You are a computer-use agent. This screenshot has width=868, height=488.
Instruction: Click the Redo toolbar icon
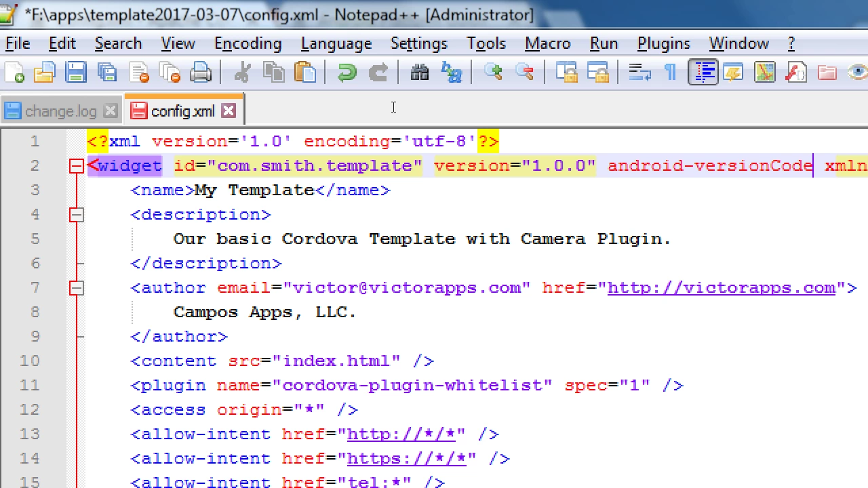tap(378, 73)
